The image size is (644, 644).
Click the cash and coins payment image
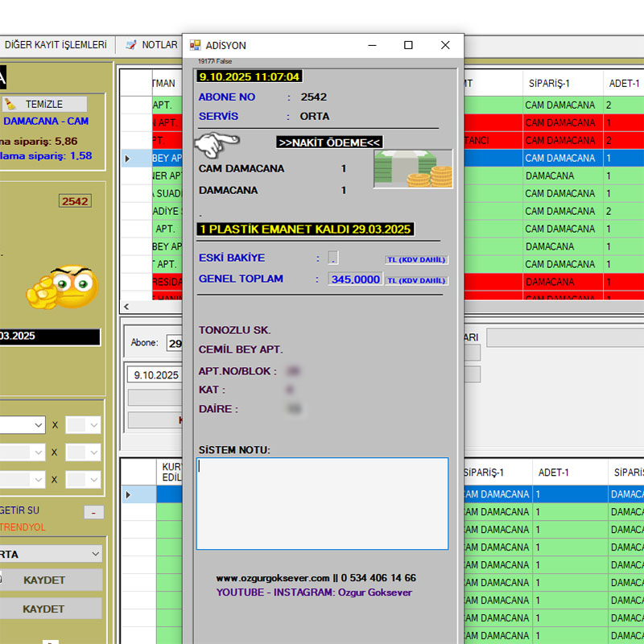pos(413,169)
